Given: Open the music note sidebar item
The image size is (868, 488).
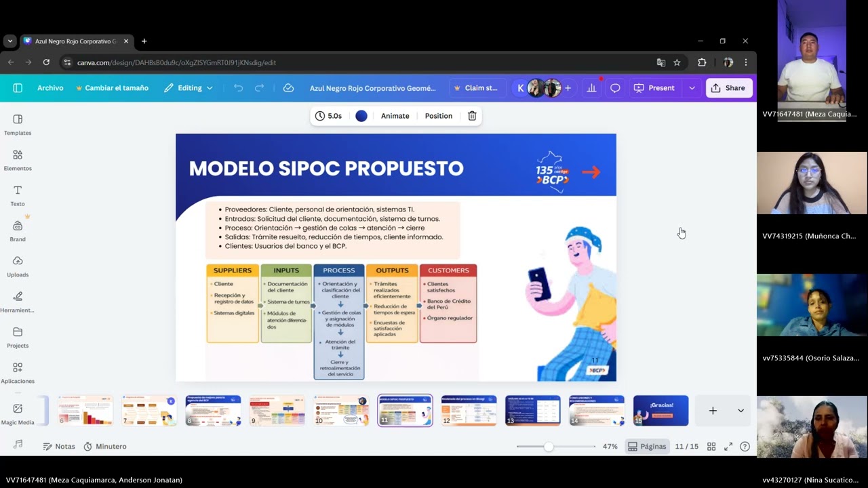Looking at the screenshot, I should point(18,444).
